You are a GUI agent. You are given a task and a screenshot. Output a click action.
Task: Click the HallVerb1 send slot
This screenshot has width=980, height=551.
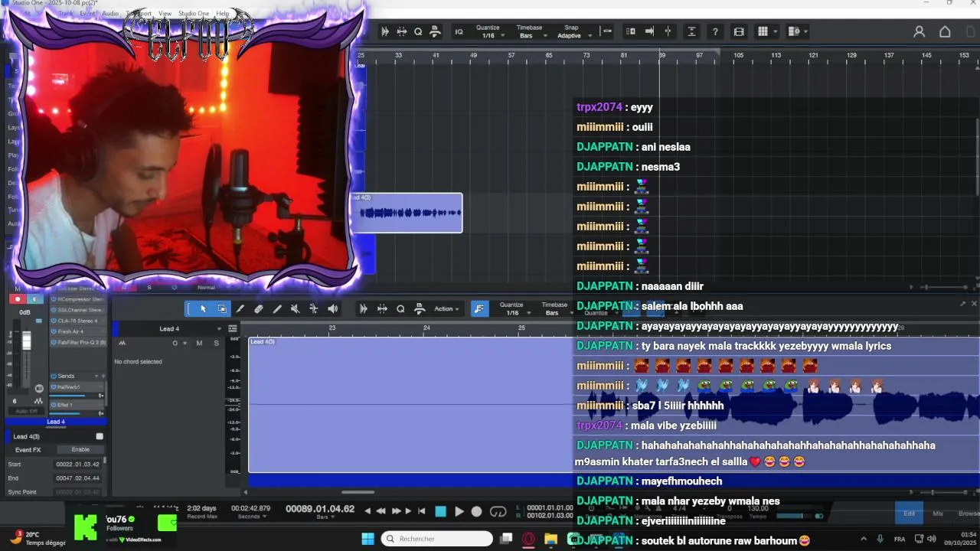coord(78,387)
